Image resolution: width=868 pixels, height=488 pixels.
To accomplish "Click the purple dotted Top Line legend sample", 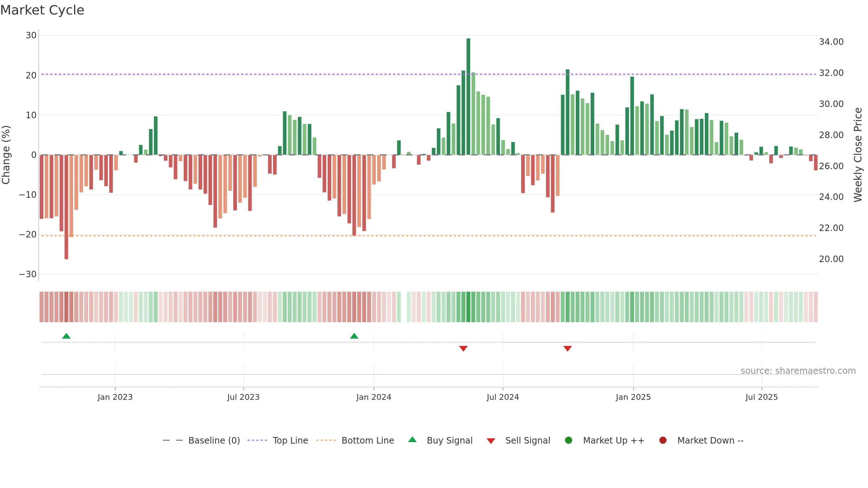I will [x=257, y=440].
